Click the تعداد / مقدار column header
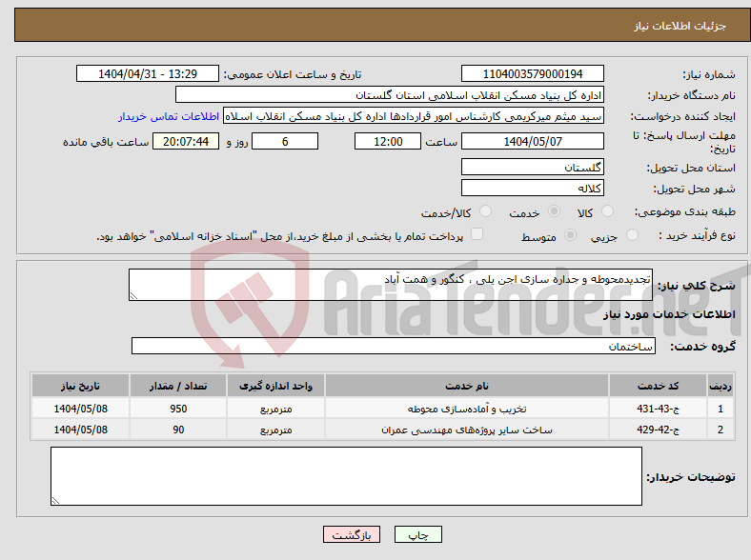 click(178, 386)
